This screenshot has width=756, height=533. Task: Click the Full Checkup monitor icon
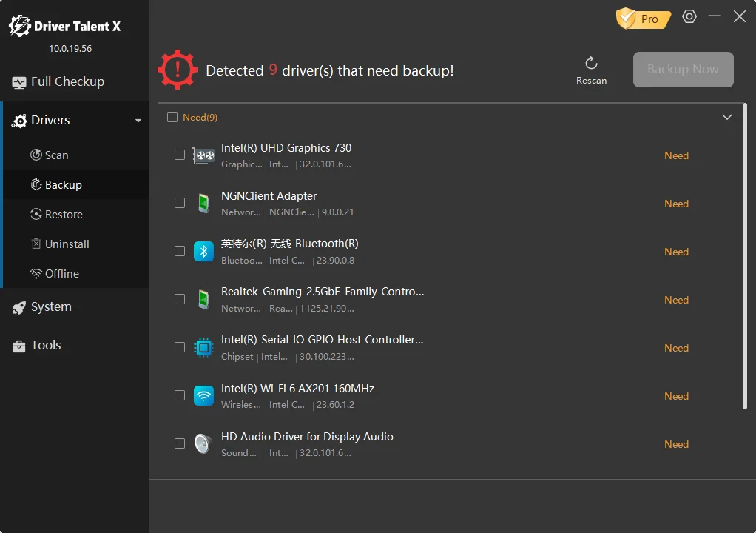[x=18, y=83]
